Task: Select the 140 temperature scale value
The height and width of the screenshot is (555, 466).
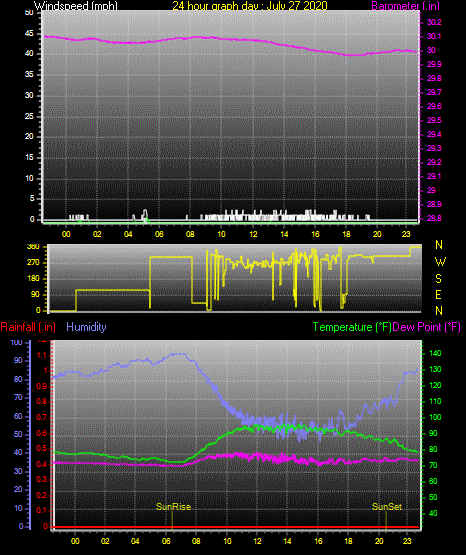Action: click(x=435, y=353)
